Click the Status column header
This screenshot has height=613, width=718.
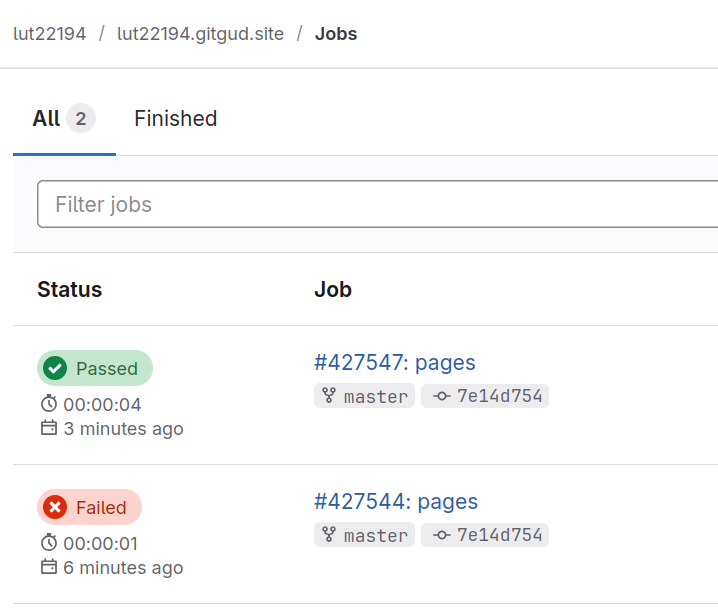click(x=70, y=289)
